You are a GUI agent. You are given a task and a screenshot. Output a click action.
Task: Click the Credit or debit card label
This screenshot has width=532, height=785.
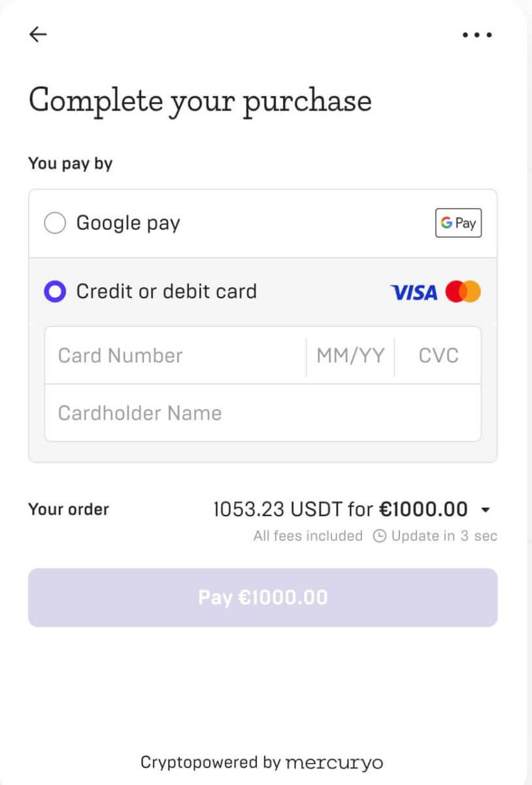click(167, 291)
